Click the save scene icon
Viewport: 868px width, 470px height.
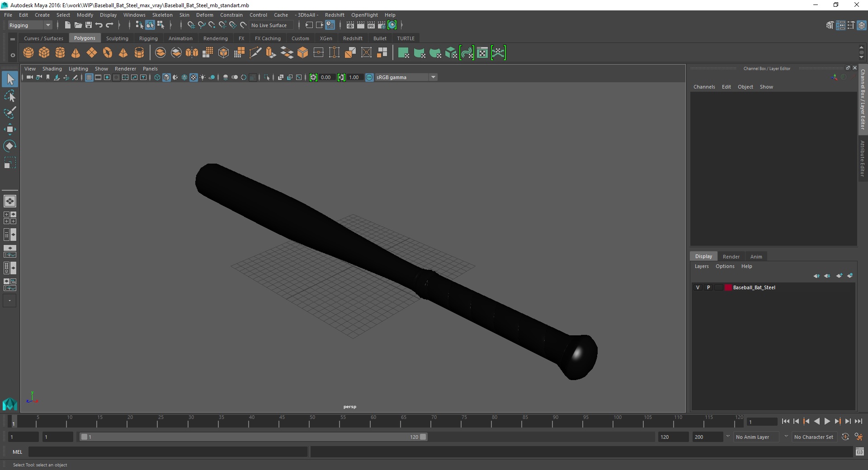coord(89,25)
